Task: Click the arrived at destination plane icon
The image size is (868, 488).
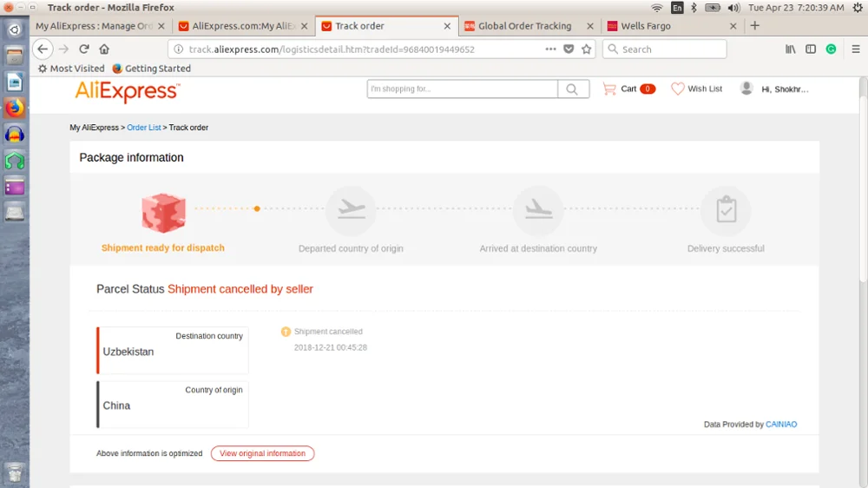Action: 538,210
